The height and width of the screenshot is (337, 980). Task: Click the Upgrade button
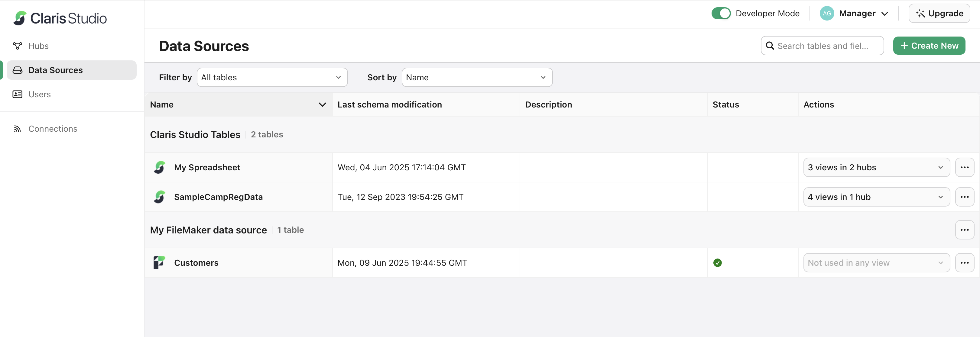[939, 13]
